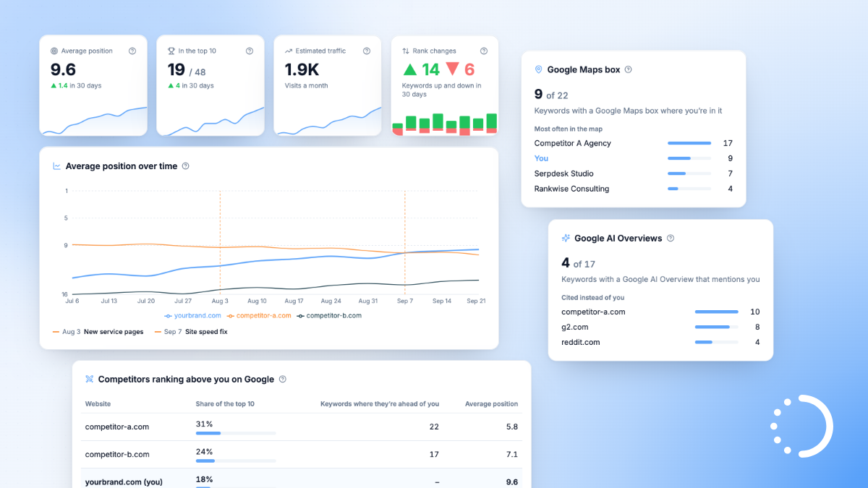The image size is (868, 488).
Task: Click the top 10 card sparkline chart
Action: pyautogui.click(x=210, y=121)
